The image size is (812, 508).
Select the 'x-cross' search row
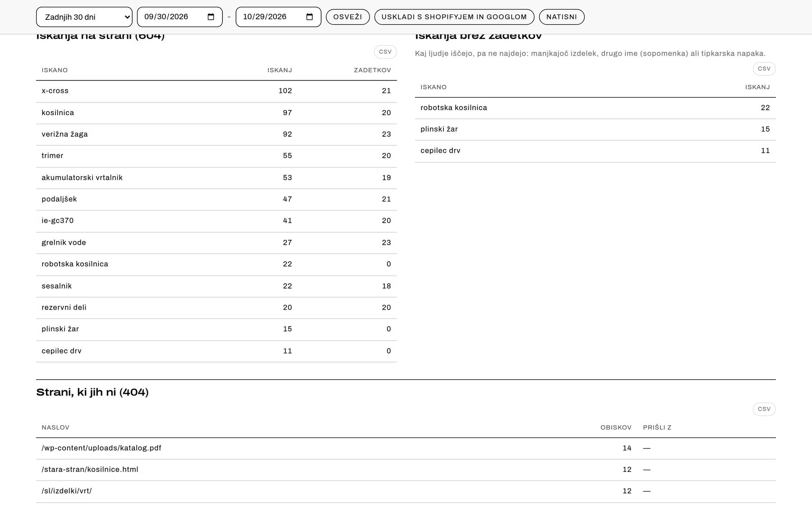[217, 91]
